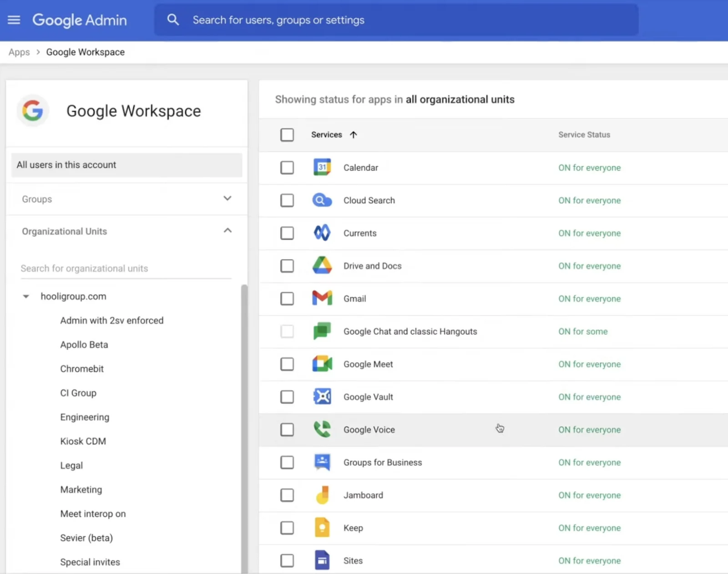
Task: Check the Calendar row checkbox
Action: pyautogui.click(x=287, y=167)
